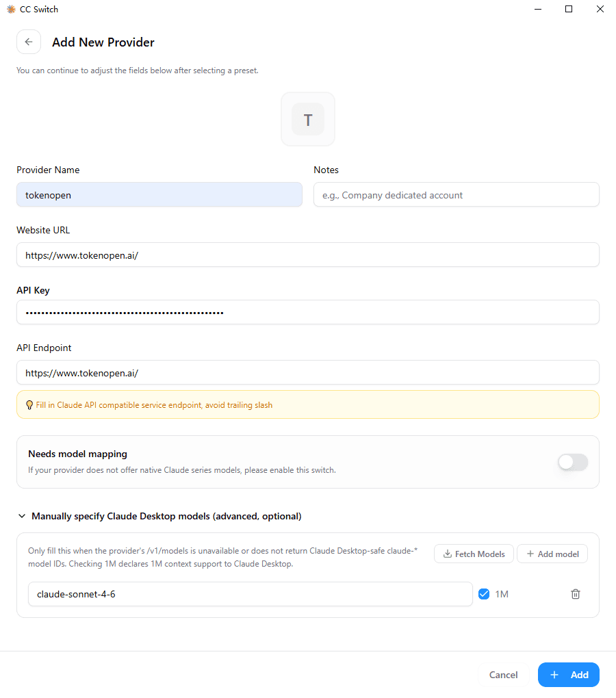This screenshot has width=616, height=698.
Task: Click the API Key password field
Action: (x=308, y=312)
